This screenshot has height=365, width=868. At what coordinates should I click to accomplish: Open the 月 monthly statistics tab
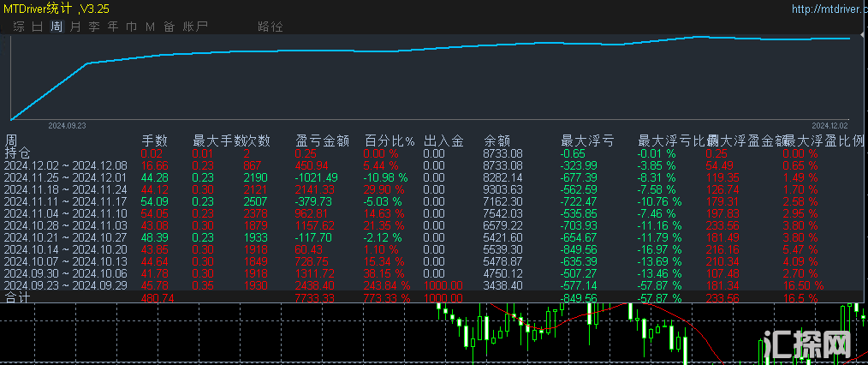coord(75,27)
